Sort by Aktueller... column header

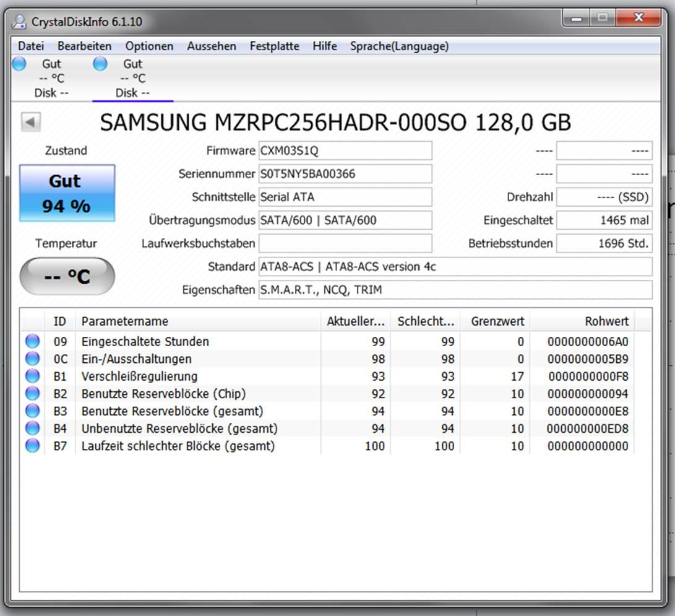coord(356,321)
